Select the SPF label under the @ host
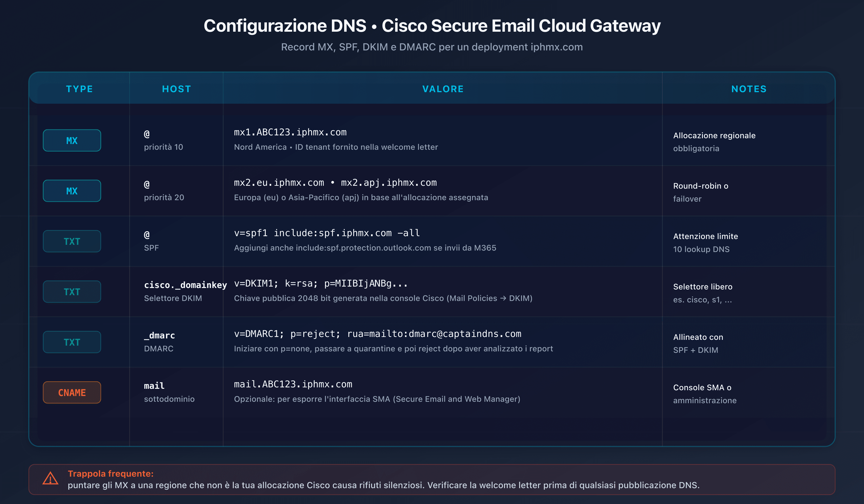This screenshot has width=864, height=504. [x=151, y=247]
